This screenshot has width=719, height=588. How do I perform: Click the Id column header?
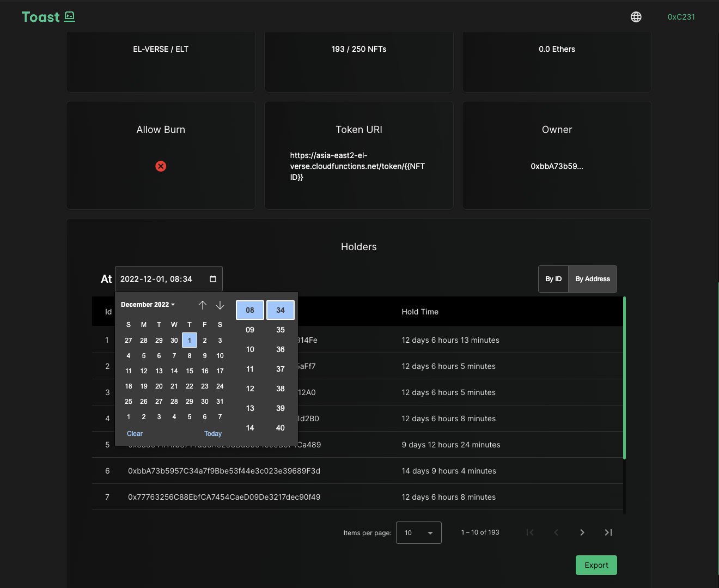pyautogui.click(x=108, y=312)
